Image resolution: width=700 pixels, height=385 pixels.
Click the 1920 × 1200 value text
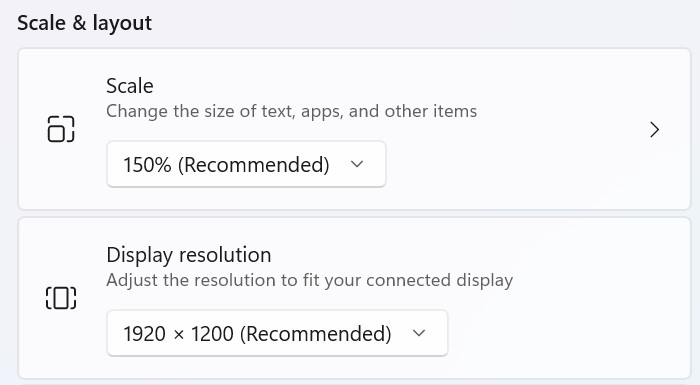(179, 334)
